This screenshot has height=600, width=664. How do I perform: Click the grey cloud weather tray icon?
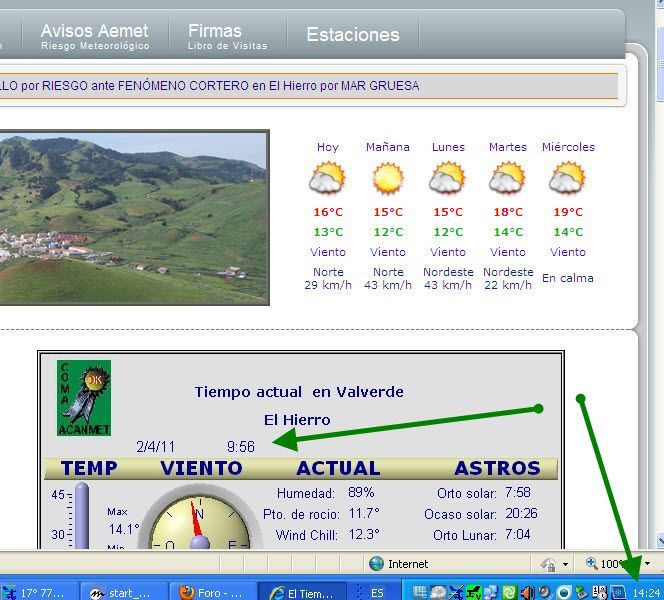tap(438, 592)
